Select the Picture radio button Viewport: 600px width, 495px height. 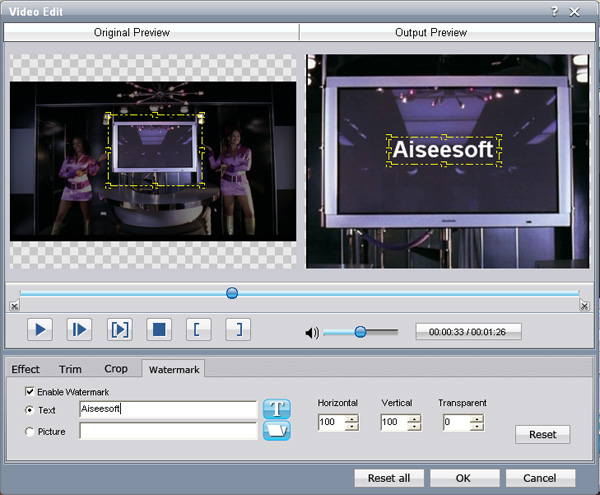coord(30,431)
